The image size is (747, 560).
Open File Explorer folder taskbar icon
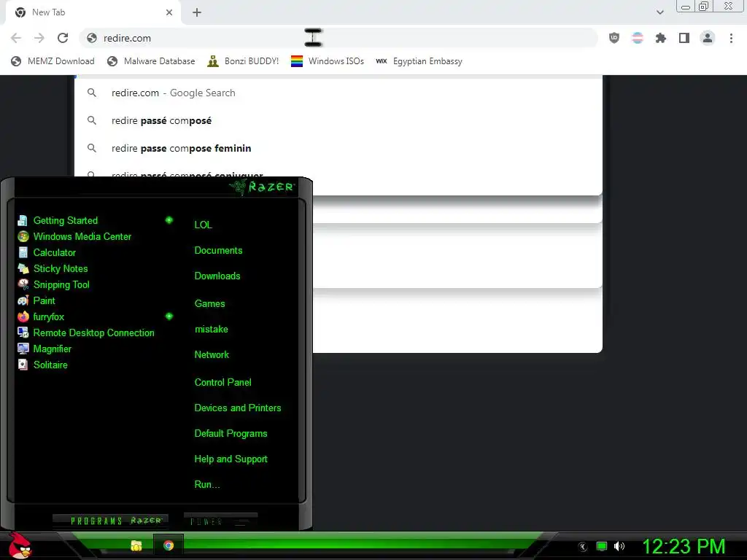click(x=136, y=545)
